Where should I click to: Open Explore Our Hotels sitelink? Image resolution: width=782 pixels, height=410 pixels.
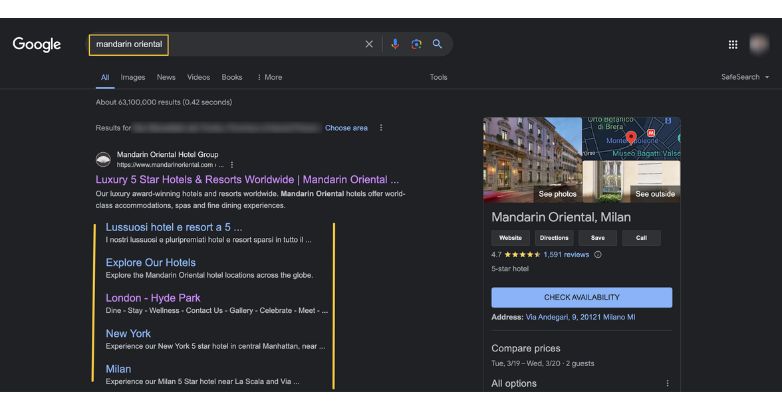coord(151,262)
